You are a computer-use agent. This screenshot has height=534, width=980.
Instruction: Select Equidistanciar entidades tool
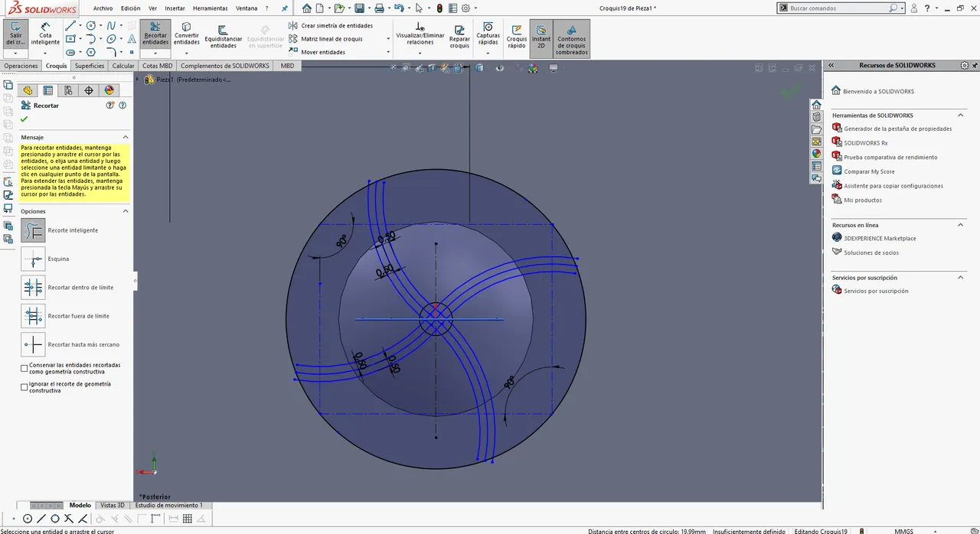pos(223,38)
